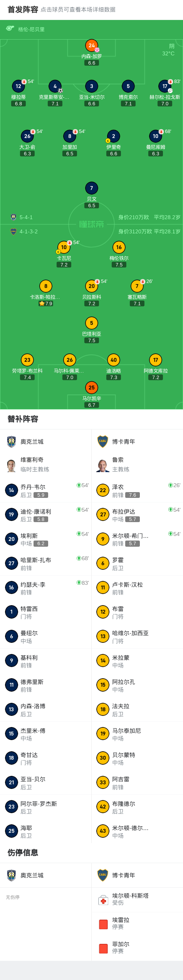Viewport: 183px width, 980px height.
Task: Open suspended player 菲加尔 entry
Action: click(137, 948)
